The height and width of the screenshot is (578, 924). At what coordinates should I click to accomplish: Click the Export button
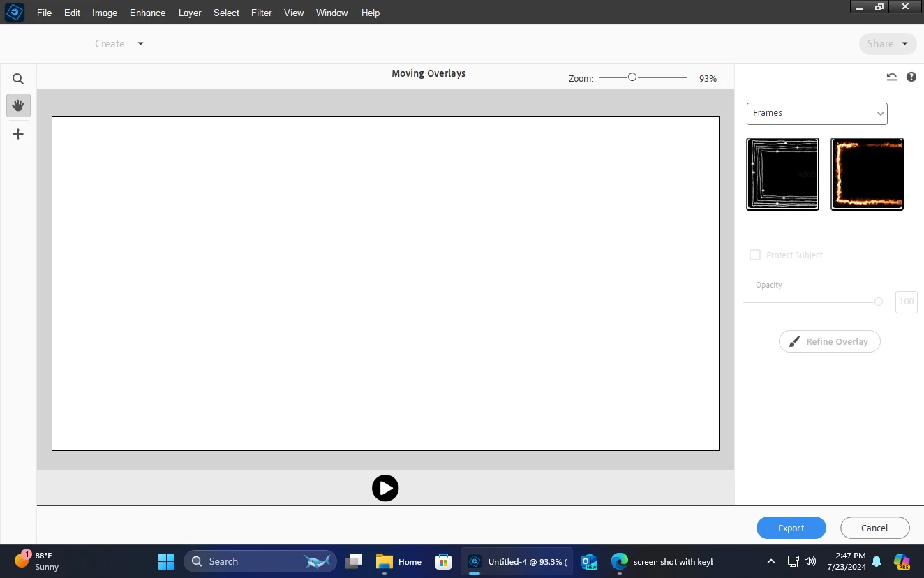[x=791, y=528]
